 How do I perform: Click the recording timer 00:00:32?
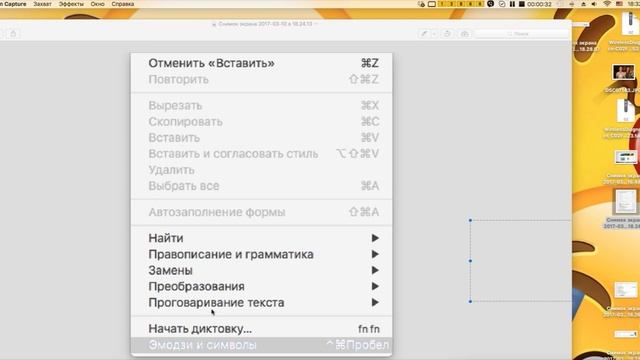(539, 4)
